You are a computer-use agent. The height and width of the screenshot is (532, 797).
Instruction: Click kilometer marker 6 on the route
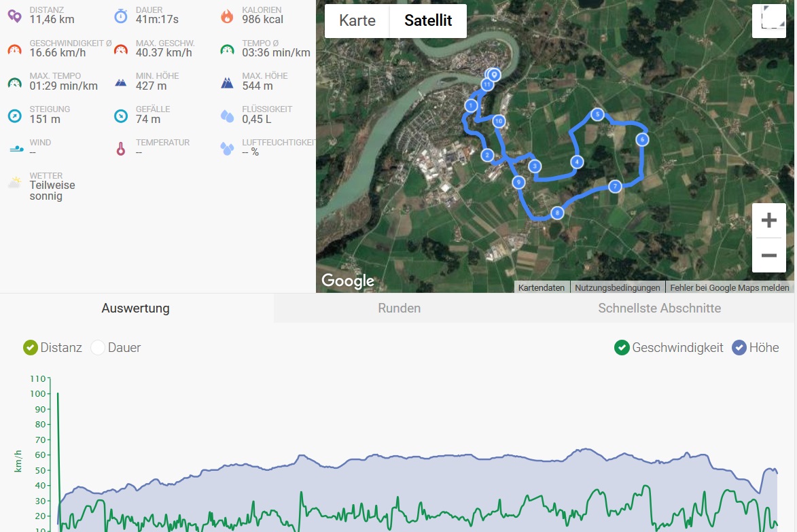point(642,140)
